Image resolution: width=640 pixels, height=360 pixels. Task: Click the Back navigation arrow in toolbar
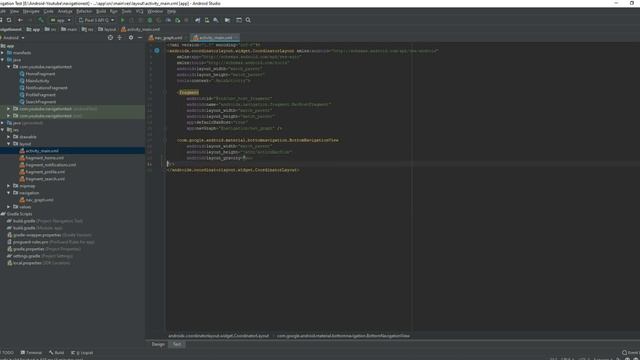point(20,20)
